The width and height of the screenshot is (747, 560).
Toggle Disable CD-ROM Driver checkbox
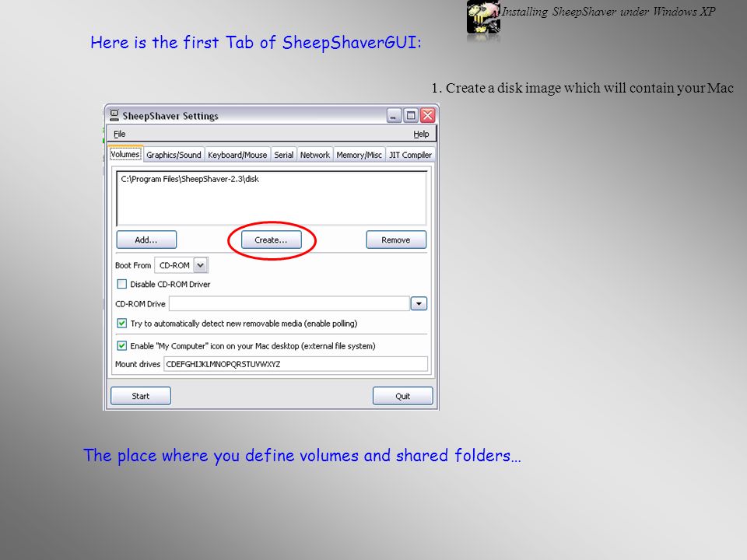click(x=122, y=284)
